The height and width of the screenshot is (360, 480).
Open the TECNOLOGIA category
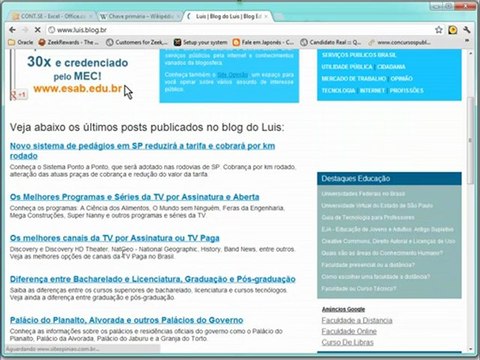338,91
